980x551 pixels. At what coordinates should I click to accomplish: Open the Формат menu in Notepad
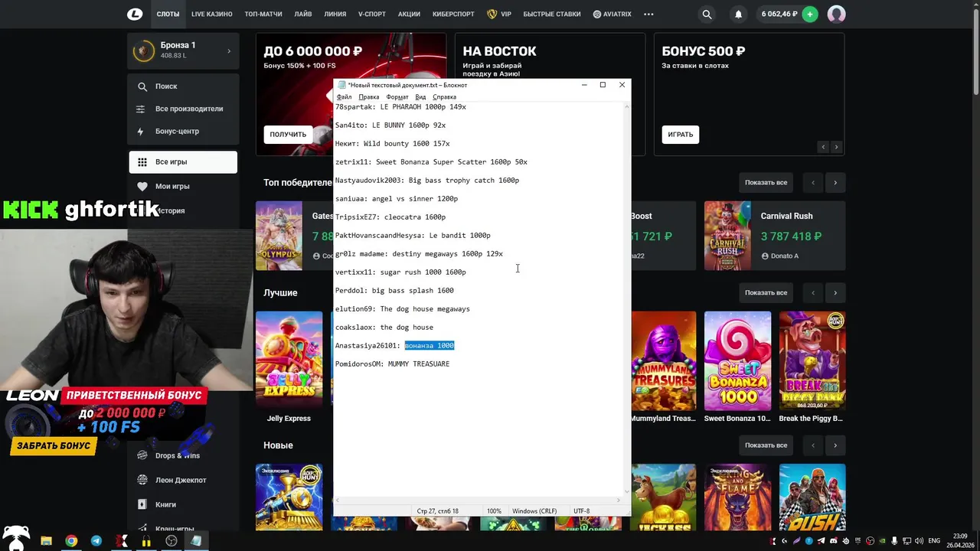[397, 97]
